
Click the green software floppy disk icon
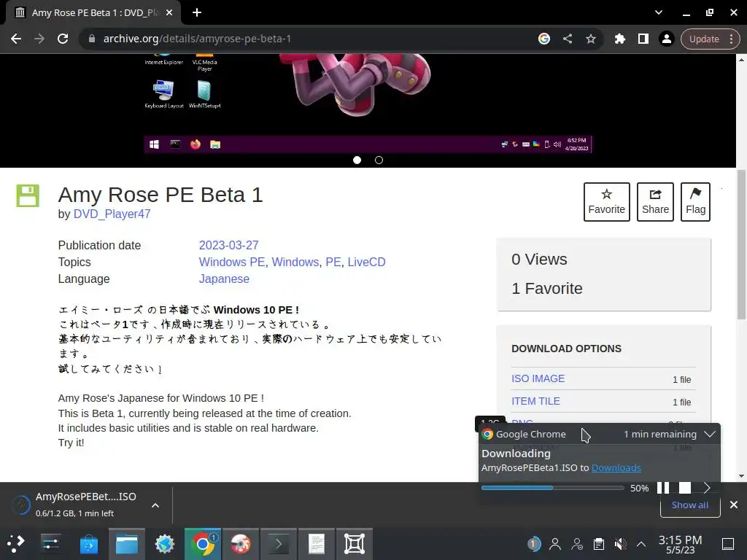click(28, 195)
